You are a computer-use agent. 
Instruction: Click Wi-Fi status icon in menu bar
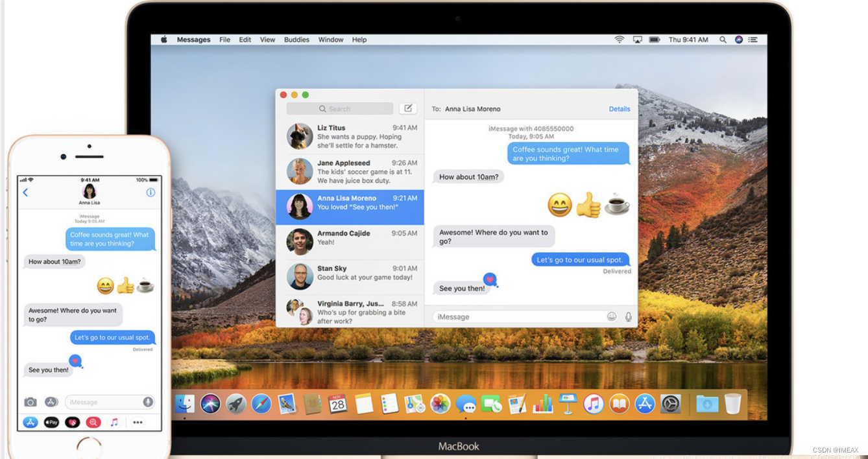pyautogui.click(x=620, y=40)
